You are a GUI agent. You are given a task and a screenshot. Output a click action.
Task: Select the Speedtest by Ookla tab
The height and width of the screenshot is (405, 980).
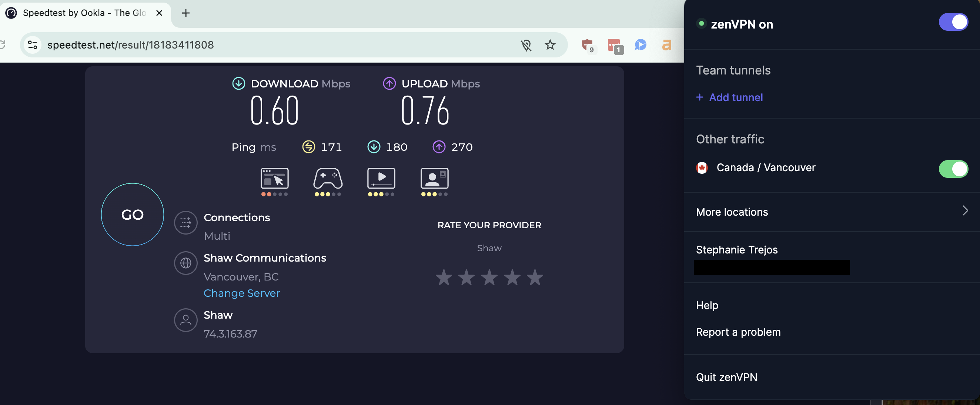(x=84, y=13)
